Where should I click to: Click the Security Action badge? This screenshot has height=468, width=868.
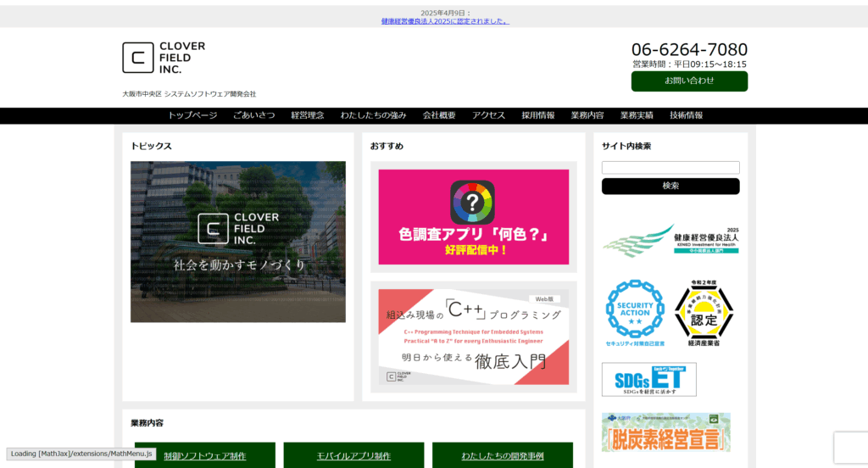[x=635, y=313]
